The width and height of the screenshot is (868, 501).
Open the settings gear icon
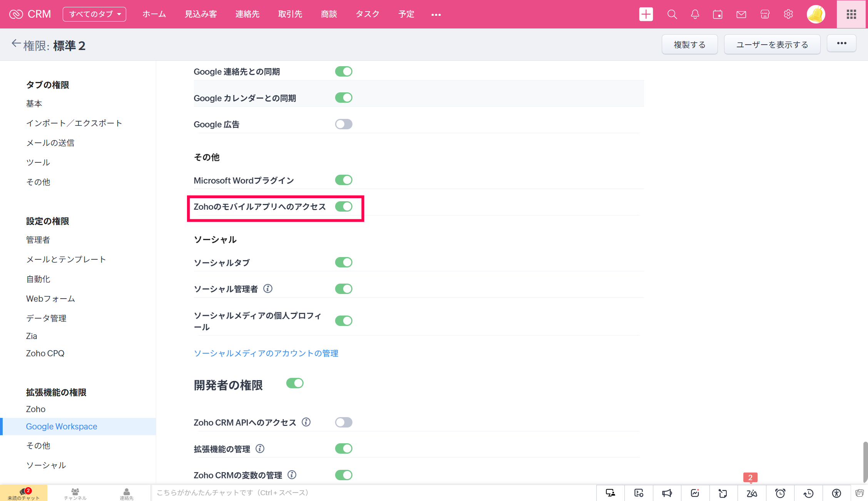[788, 14]
